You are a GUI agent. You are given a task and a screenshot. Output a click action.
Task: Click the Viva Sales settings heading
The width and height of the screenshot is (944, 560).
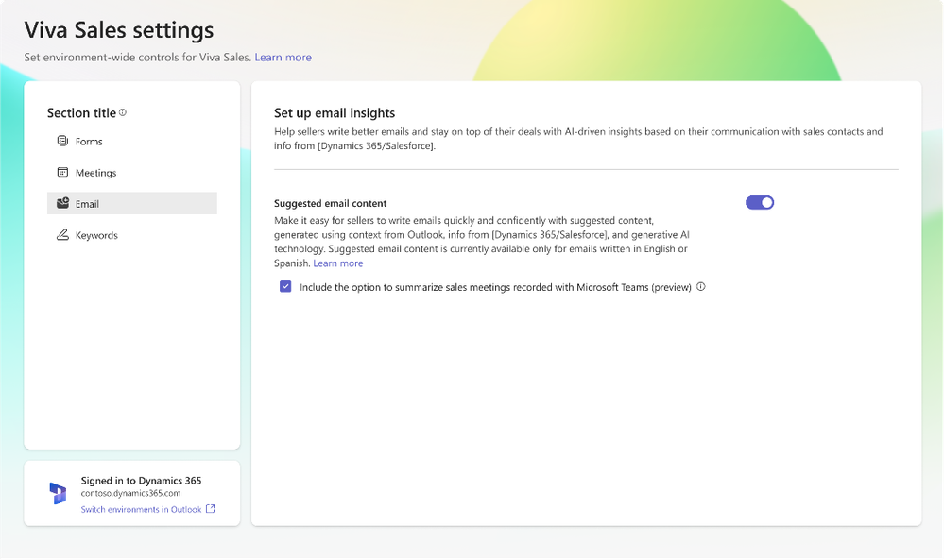[119, 30]
